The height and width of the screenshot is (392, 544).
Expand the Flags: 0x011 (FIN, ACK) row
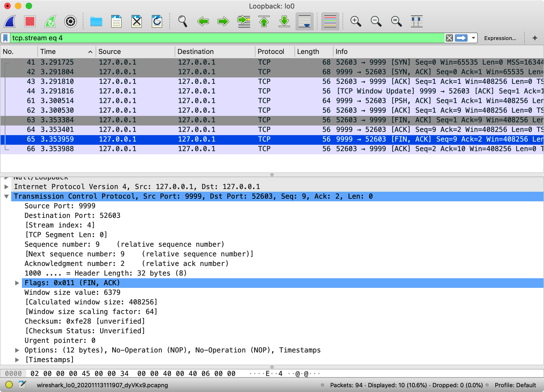pos(17,283)
